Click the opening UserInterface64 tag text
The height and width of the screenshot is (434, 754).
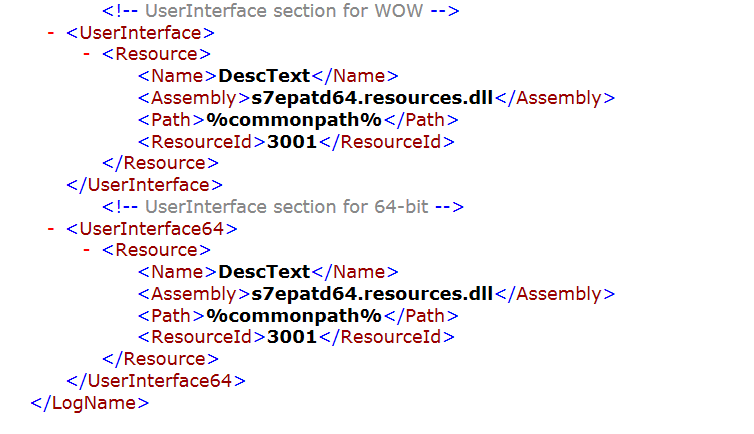click(151, 228)
